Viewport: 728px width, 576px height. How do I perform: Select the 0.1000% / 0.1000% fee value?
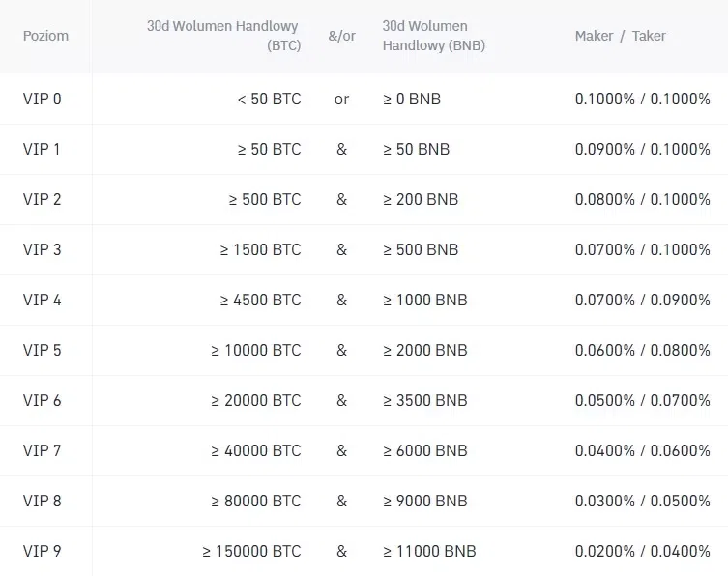click(642, 99)
